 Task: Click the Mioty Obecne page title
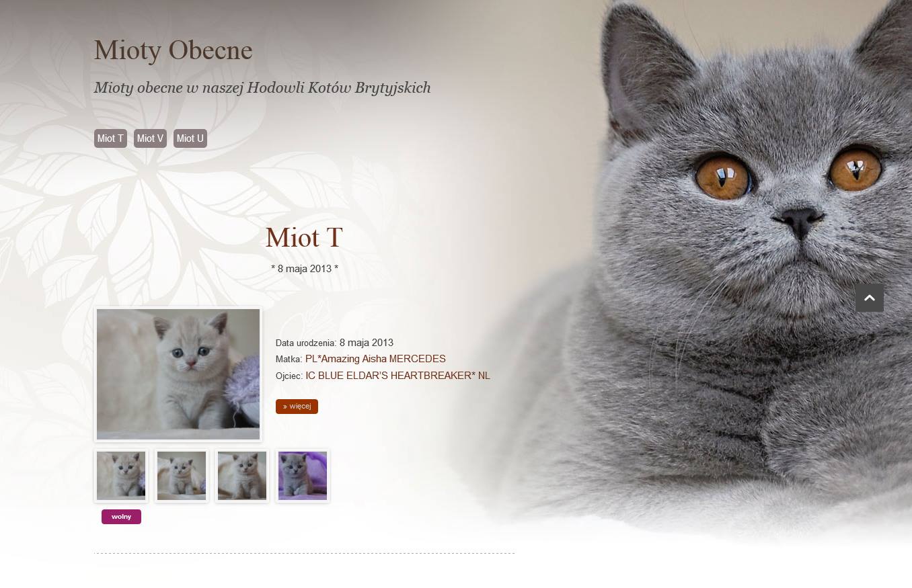pos(173,50)
